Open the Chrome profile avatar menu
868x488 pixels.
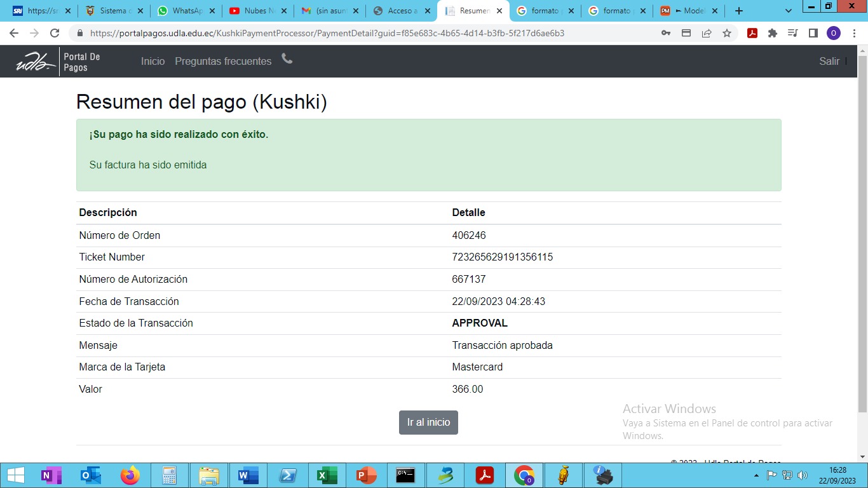(x=833, y=33)
